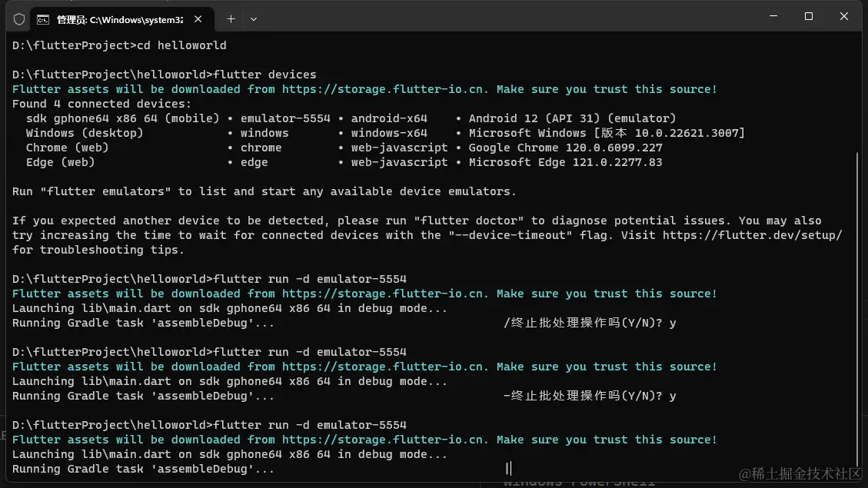The height and width of the screenshot is (488, 868).
Task: Click the command prompt icon on the tab
Action: tap(44, 18)
